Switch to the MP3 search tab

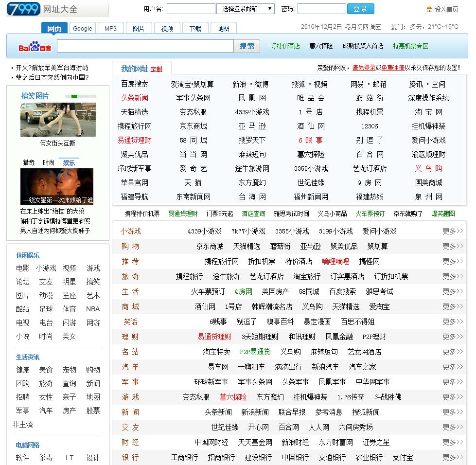(x=110, y=29)
